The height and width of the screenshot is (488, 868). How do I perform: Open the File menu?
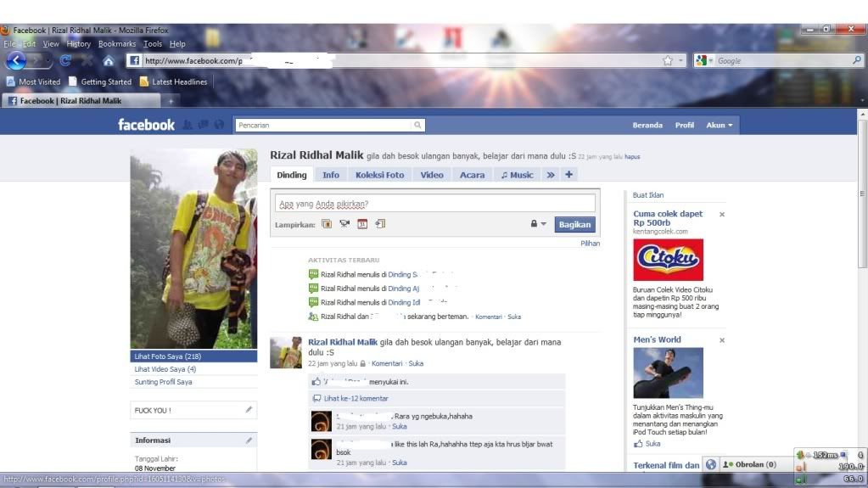pos(9,44)
